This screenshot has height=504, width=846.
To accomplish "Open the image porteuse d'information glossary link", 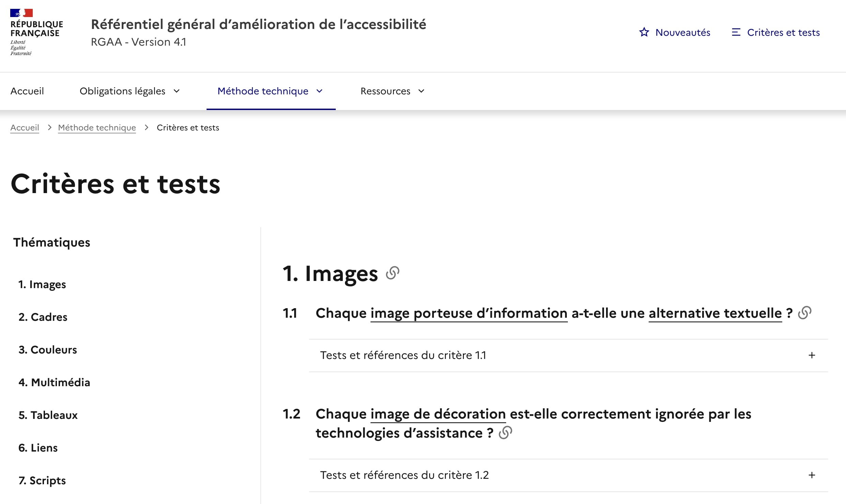I will click(467, 313).
